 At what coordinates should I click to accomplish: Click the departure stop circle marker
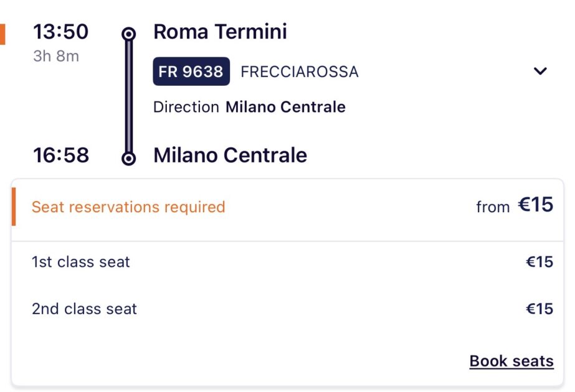coord(128,34)
